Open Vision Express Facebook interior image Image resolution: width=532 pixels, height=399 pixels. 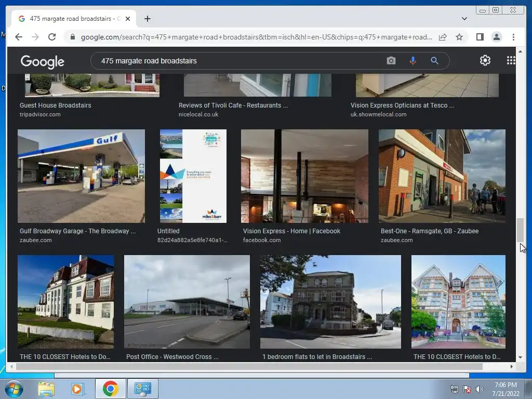[304, 176]
